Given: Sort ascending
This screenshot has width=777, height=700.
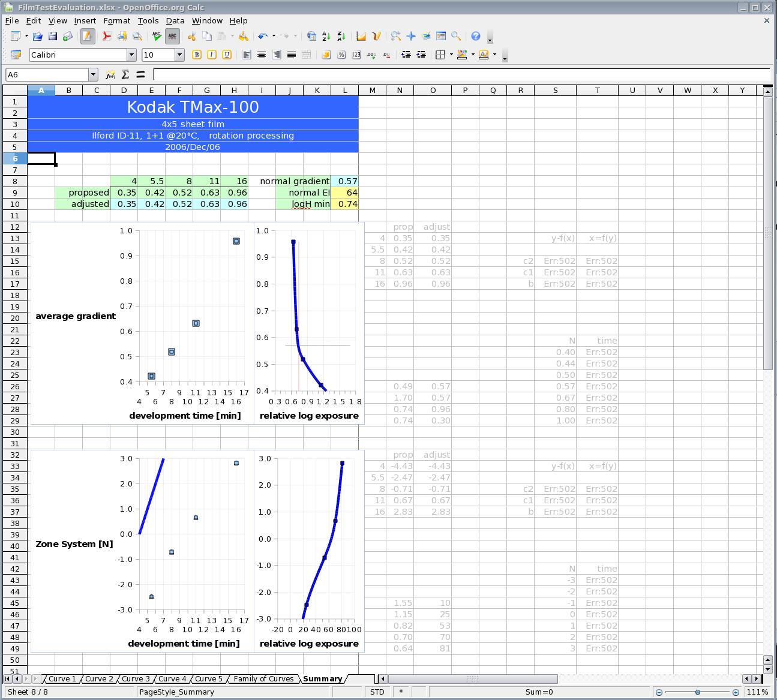Looking at the screenshot, I should click(x=326, y=37).
